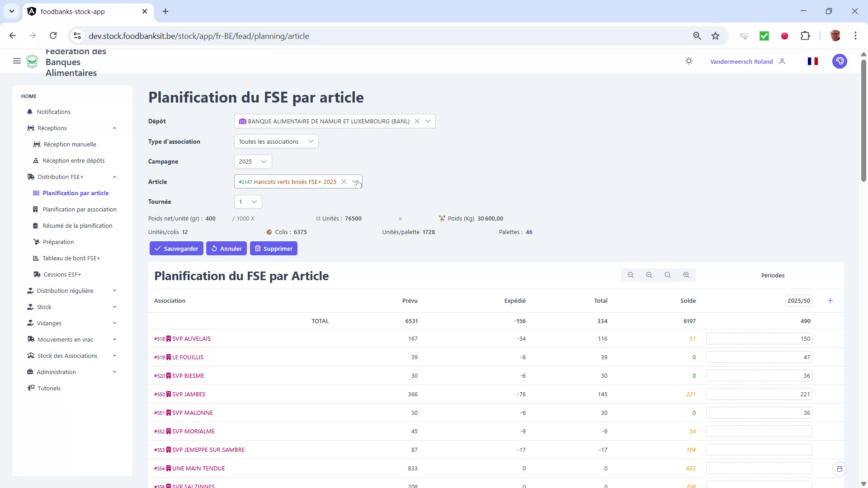The width and height of the screenshot is (868, 488).
Task: Toggle light/dark mode with the sun icon
Action: click(x=689, y=61)
